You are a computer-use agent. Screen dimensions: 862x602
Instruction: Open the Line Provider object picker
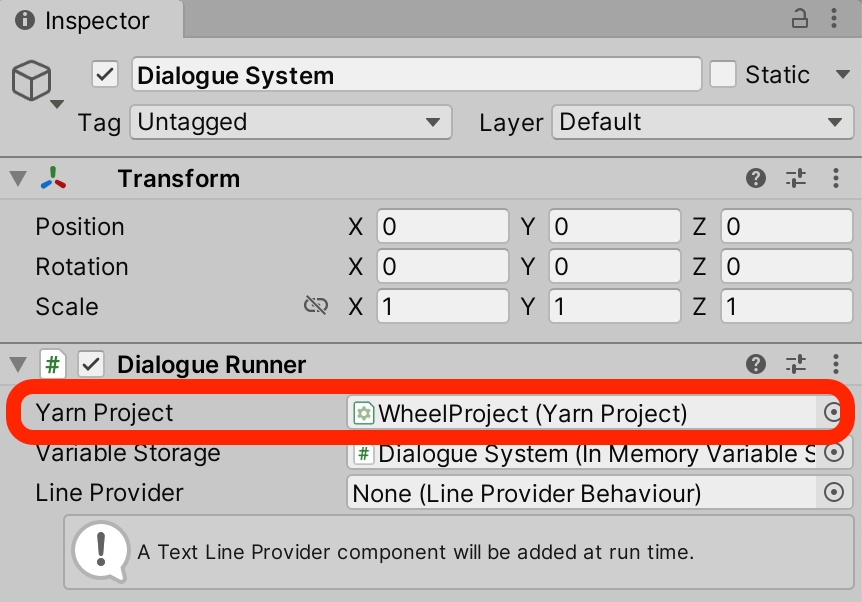(832, 492)
